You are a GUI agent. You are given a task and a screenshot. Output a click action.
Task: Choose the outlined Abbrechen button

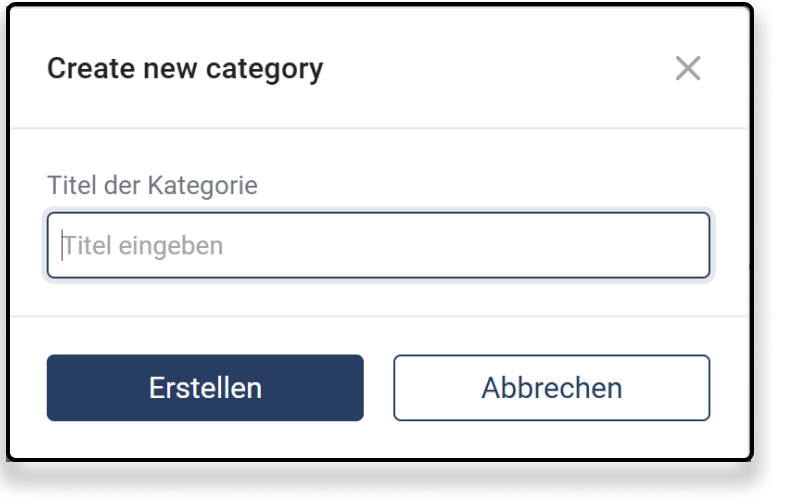pyautogui.click(x=551, y=388)
